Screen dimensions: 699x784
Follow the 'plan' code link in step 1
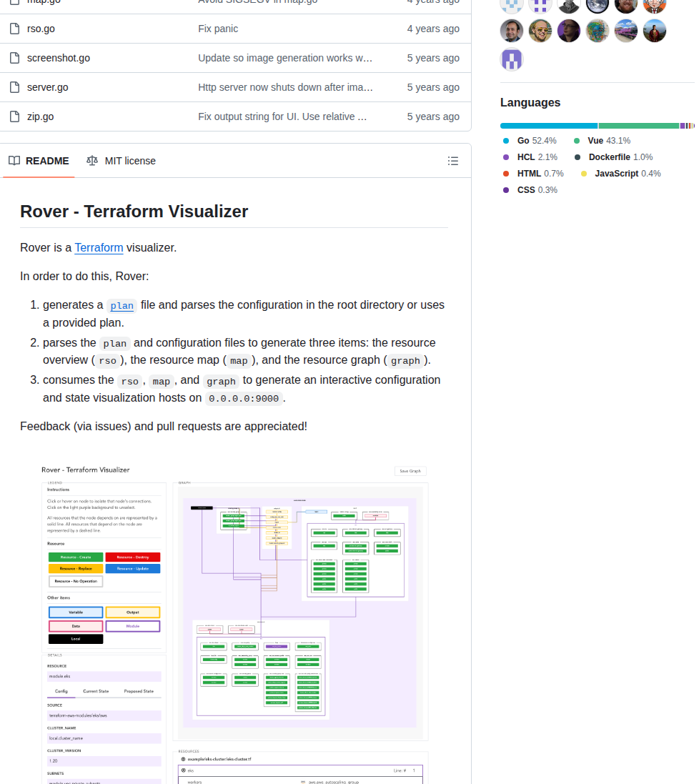pyautogui.click(x=122, y=305)
